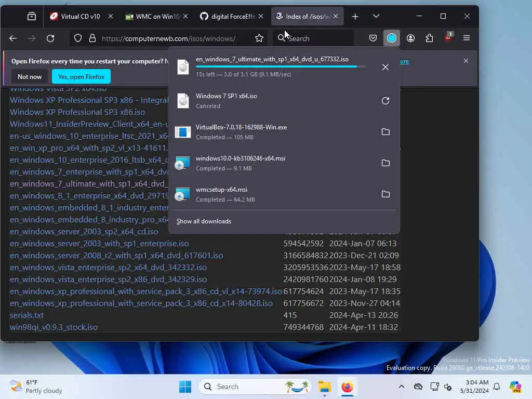Screen dimensions: 532x399
Task: Cancel the en_windows_7_ultimate ISO download
Action: click(x=385, y=67)
